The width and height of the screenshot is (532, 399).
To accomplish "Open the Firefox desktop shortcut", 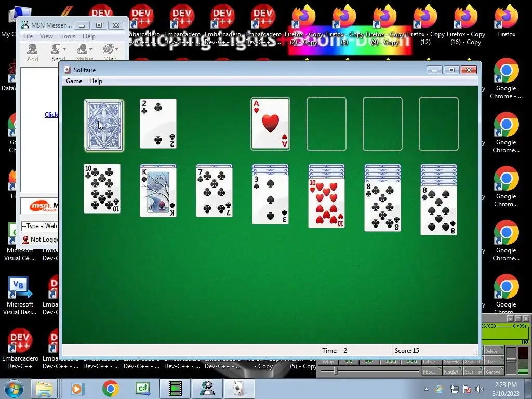I will pos(506,21).
